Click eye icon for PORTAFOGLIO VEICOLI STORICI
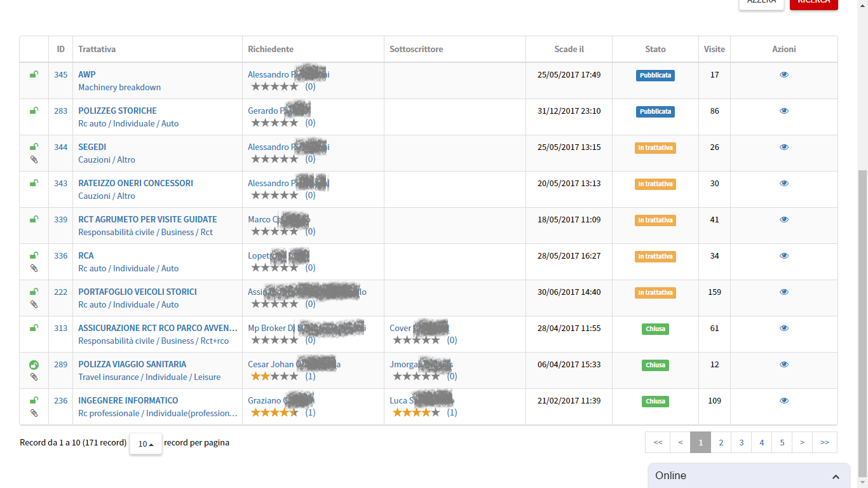The width and height of the screenshot is (868, 488). tap(783, 292)
